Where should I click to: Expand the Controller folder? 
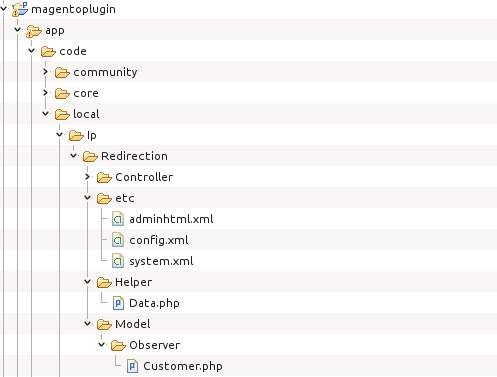[88, 177]
